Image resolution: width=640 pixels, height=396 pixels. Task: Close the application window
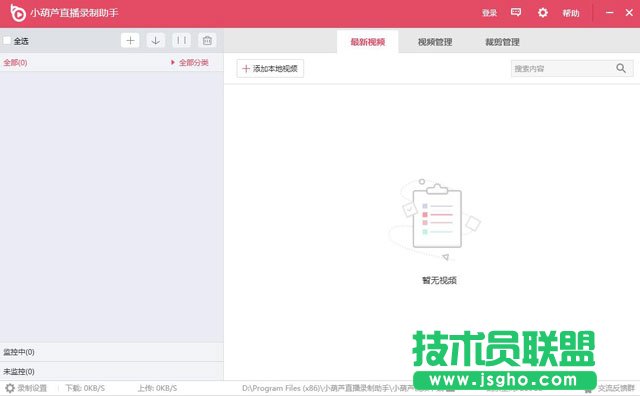point(629,13)
